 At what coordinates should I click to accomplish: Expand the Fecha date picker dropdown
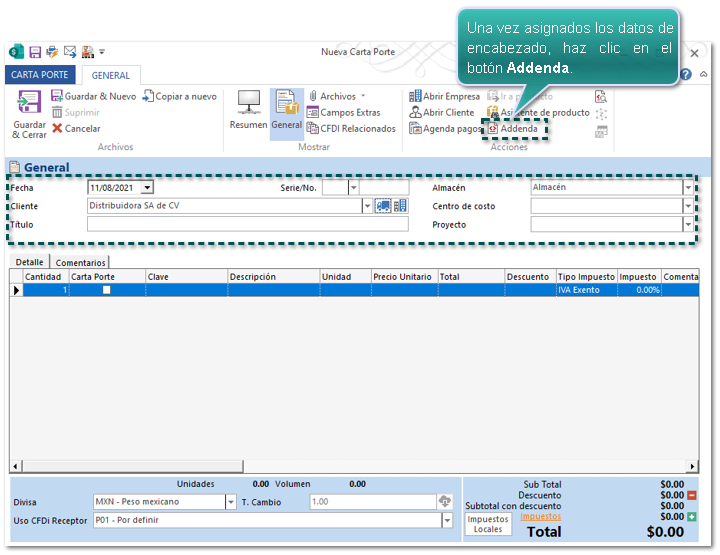(x=147, y=188)
